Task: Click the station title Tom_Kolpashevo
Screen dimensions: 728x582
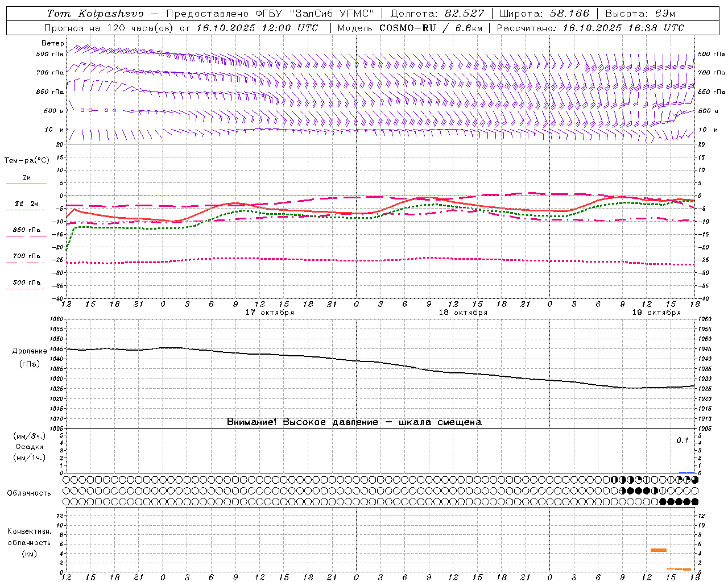Action: coord(95,14)
